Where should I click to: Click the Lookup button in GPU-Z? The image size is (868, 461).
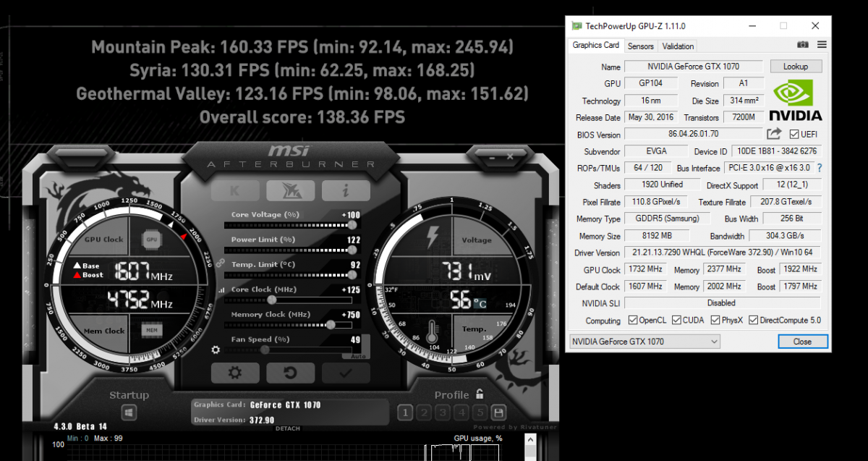[x=796, y=66]
